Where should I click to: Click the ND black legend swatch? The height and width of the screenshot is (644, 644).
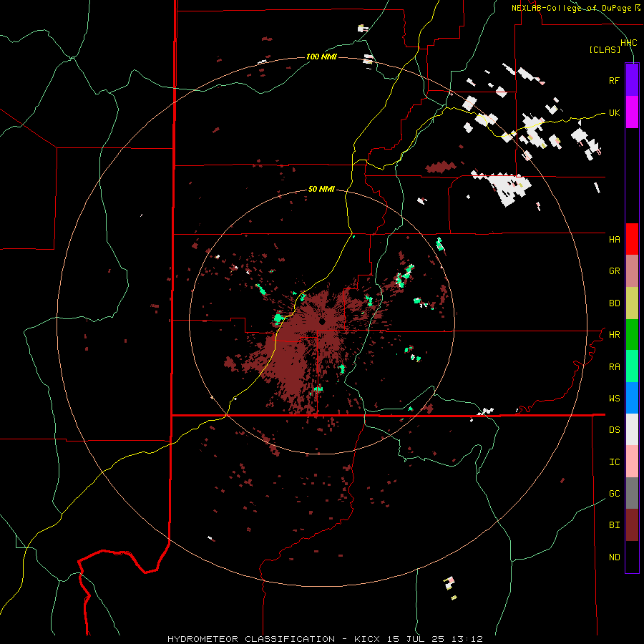coord(632,557)
